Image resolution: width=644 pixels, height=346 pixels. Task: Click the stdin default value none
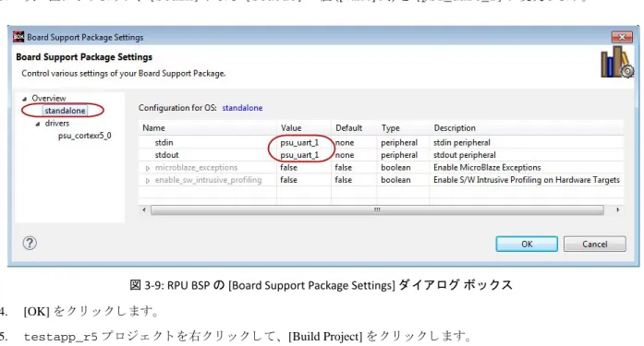[345, 143]
